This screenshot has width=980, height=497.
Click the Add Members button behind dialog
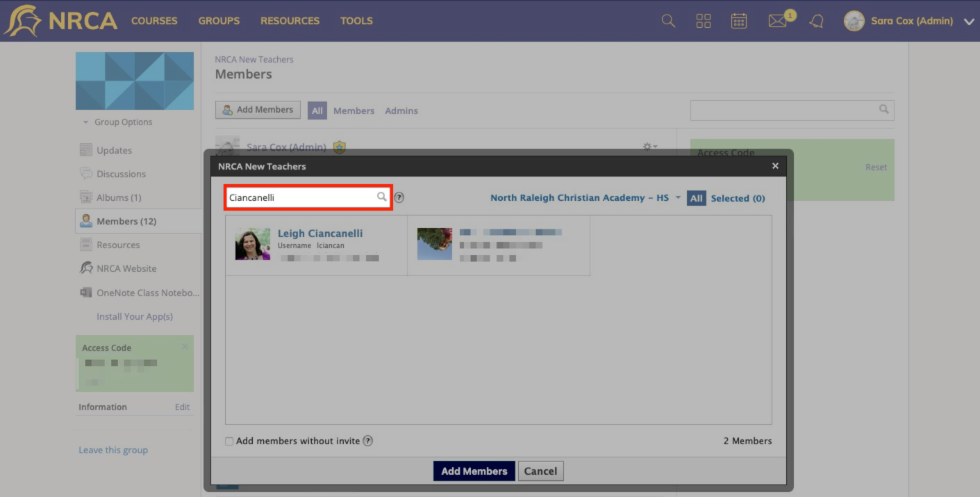[258, 110]
